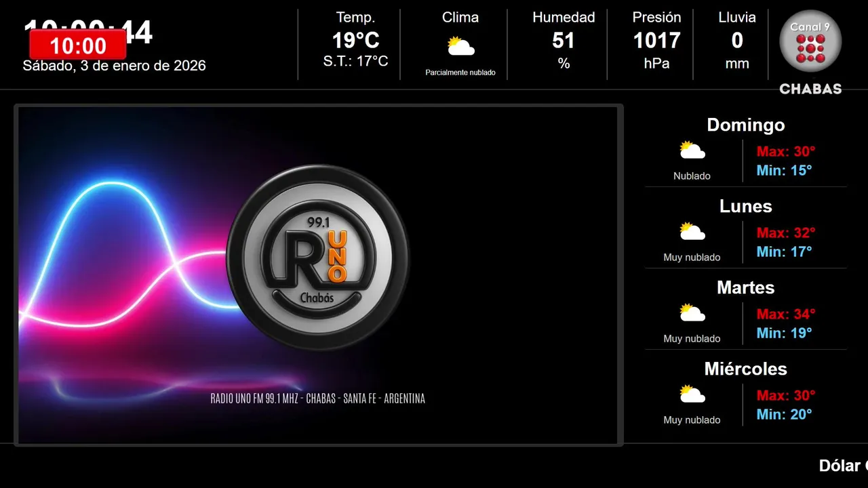The image size is (868, 488).
Task: Click the Radio Uno FM 99.1 MHz caption
Action: click(x=318, y=399)
